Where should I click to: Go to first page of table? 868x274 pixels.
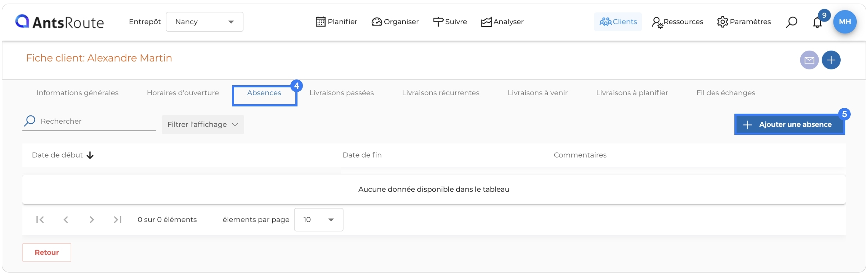40,220
